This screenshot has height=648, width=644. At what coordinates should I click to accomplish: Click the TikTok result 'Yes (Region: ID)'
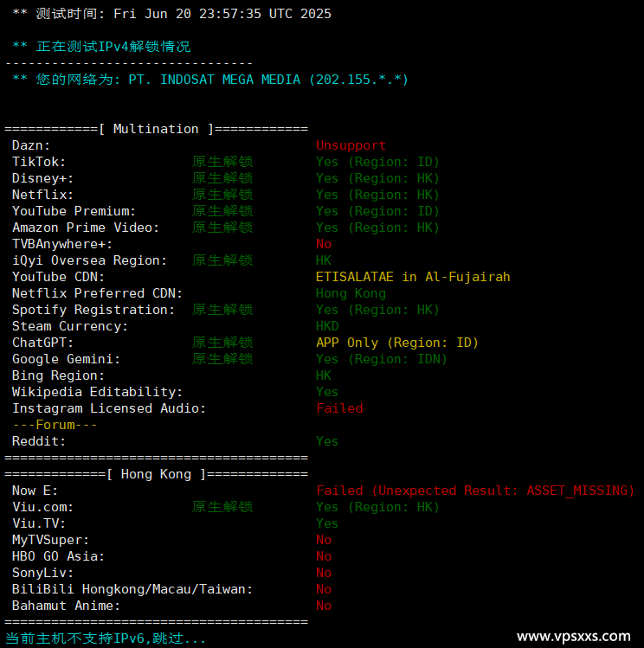(377, 162)
